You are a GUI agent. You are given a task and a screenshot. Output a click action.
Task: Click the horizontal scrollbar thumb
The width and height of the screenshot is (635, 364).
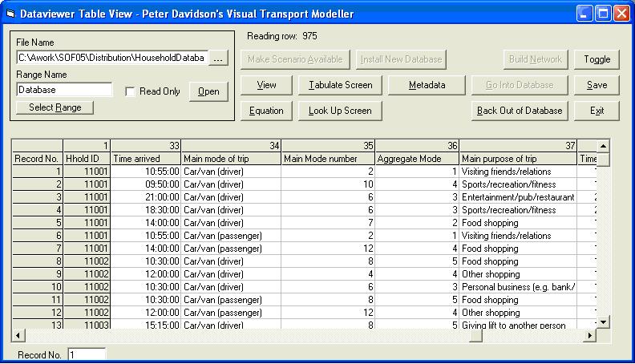click(x=475, y=336)
